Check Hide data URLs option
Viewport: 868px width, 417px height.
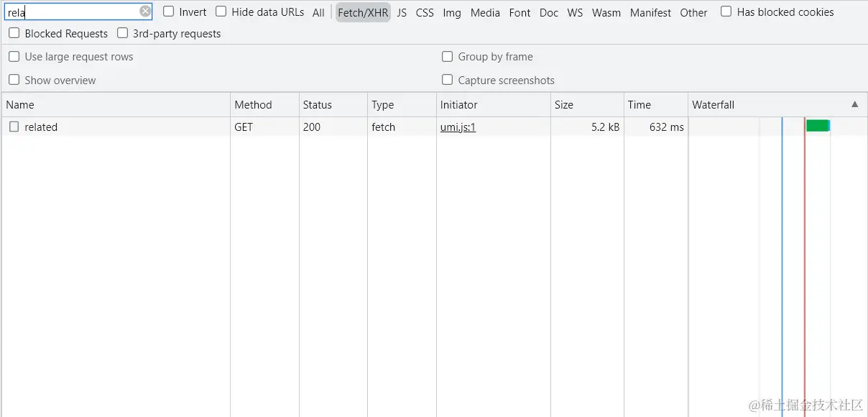click(221, 12)
